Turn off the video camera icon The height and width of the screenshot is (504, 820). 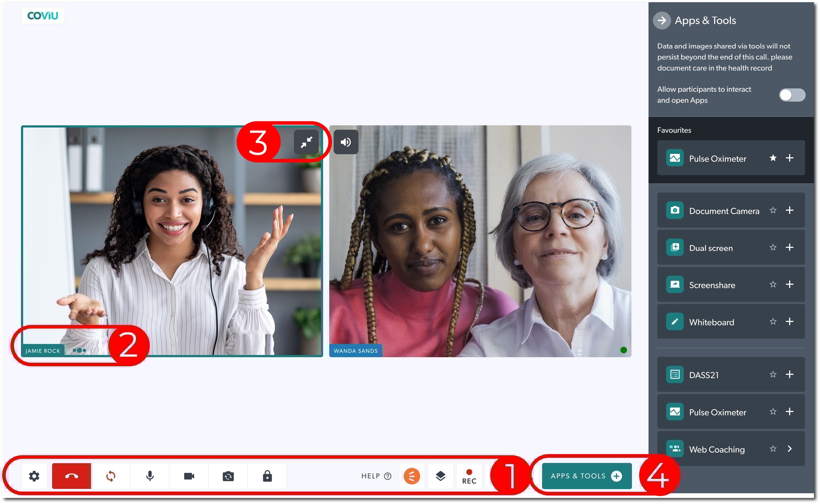189,476
